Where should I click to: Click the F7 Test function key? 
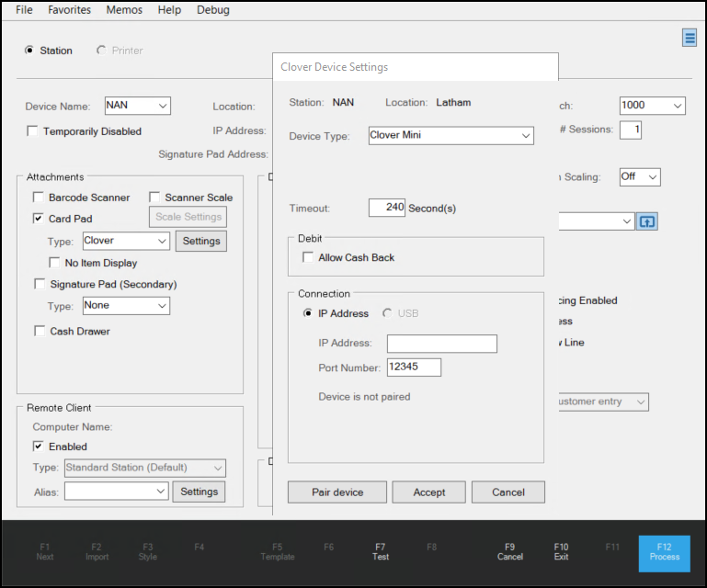380,552
